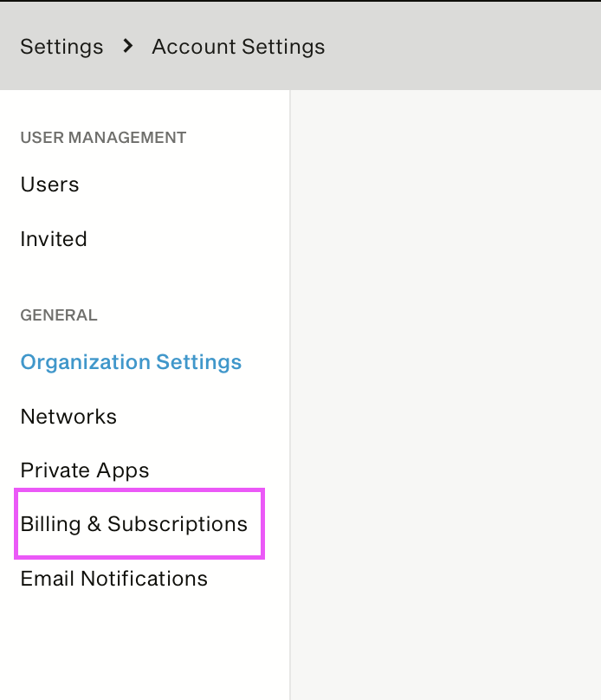Click the empty content pane
The width and height of the screenshot is (601, 700).
pyautogui.click(x=446, y=395)
